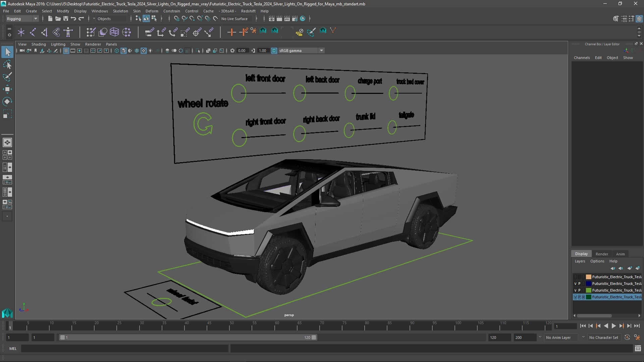This screenshot has height=362, width=644.
Task: Activate the Lasso select tool
Action: click(x=7, y=64)
